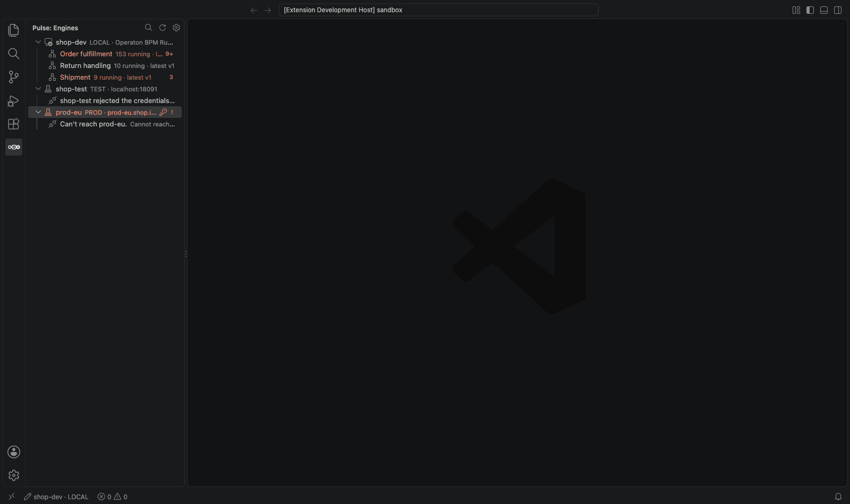Collapse the shop-dev engine node
The image size is (850, 504).
(38, 42)
